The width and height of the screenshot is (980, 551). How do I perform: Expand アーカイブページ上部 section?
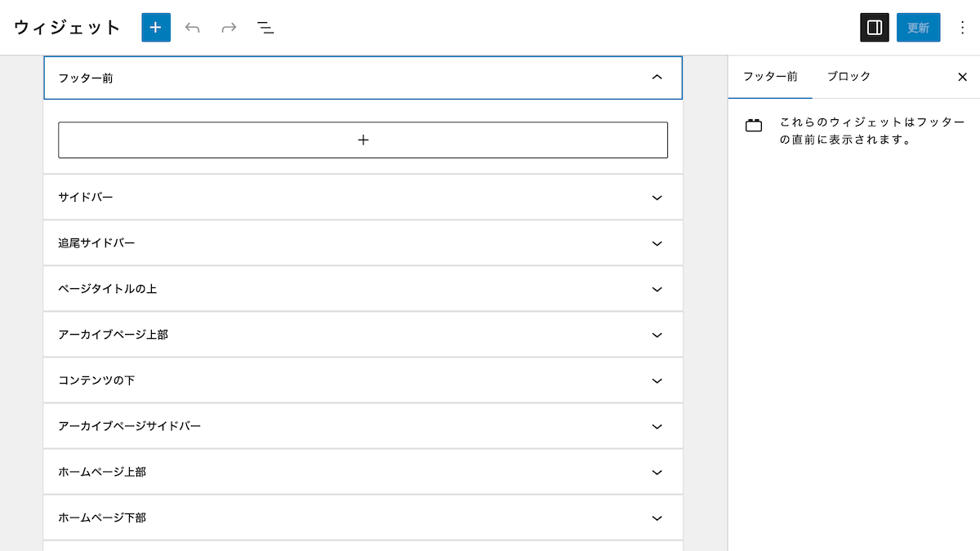coord(656,334)
